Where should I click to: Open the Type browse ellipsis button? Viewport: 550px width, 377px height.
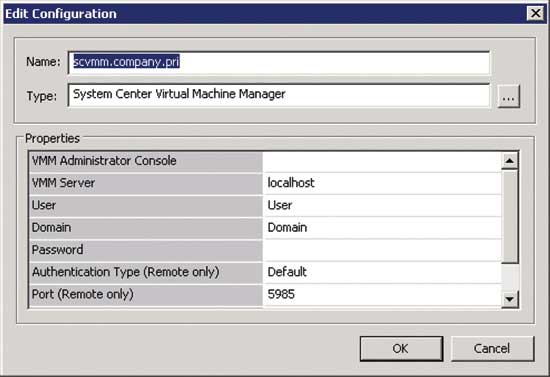coord(508,96)
